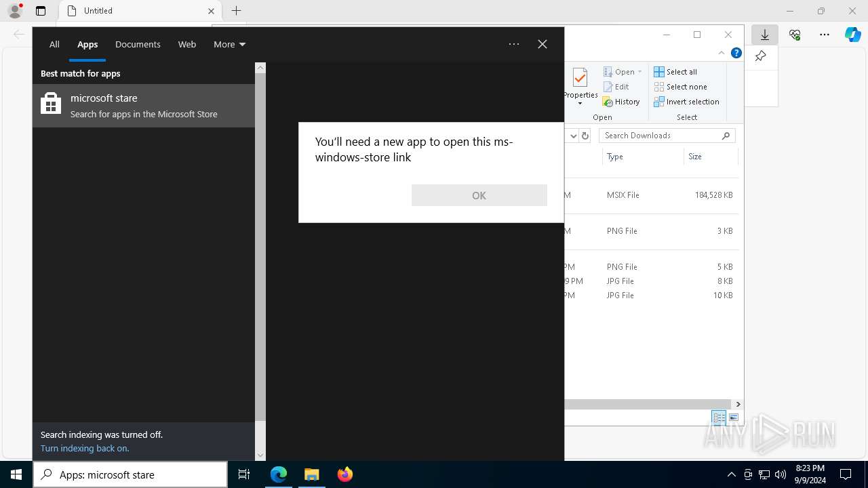
Task: Click the search magnifier in Explorer
Action: tap(726, 136)
